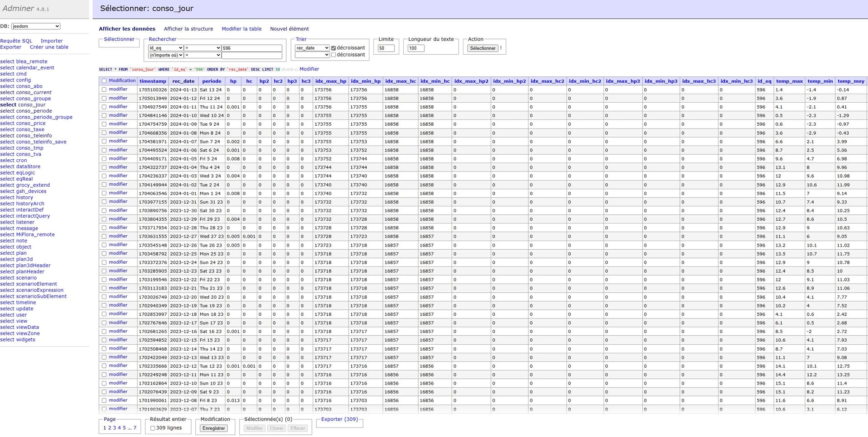The width and height of the screenshot is (868, 437).
Task: Sort by periode column header
Action: point(212,81)
